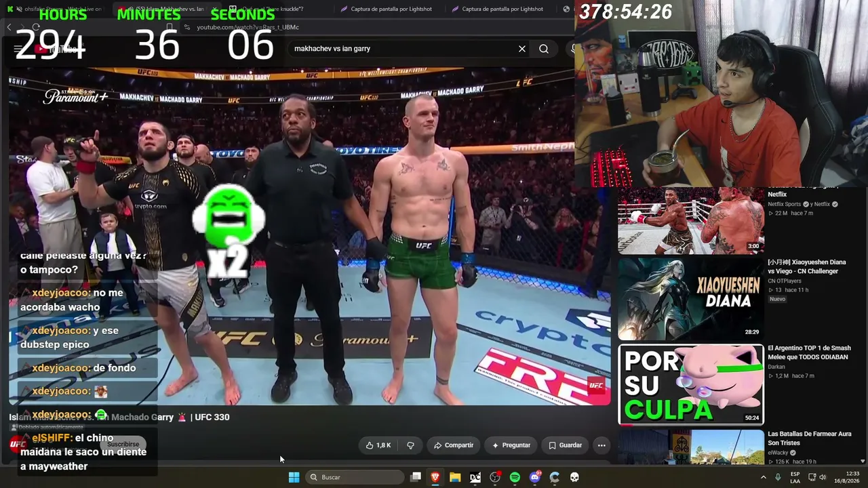
Task: Go back with the browser back arrow
Action: pyautogui.click(x=9, y=27)
